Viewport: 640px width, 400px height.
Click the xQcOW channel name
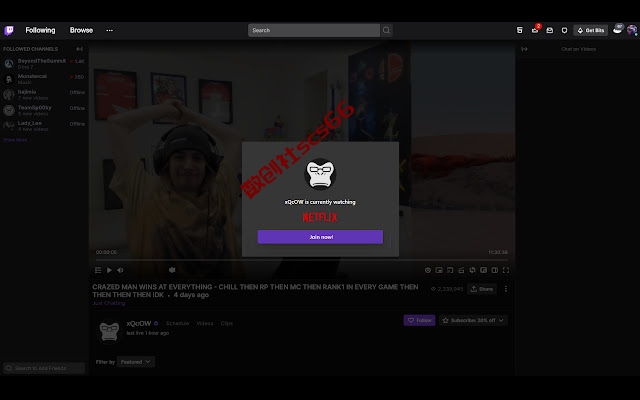pos(139,323)
